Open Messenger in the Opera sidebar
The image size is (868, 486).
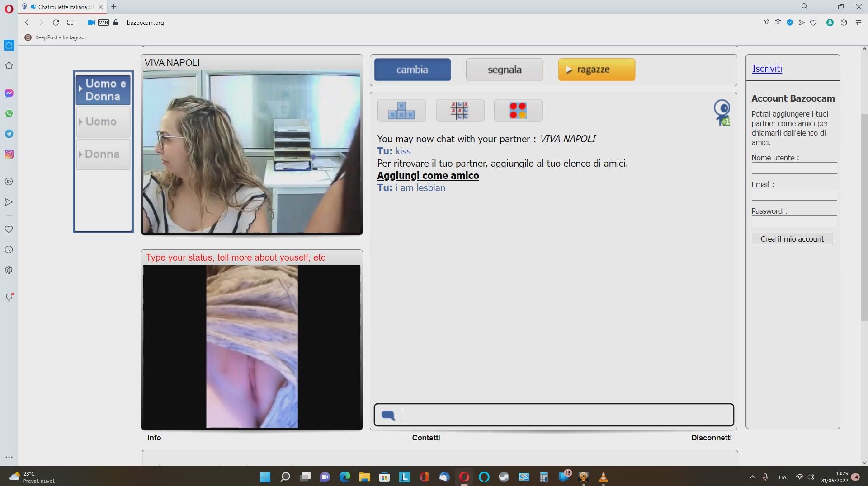(x=9, y=93)
